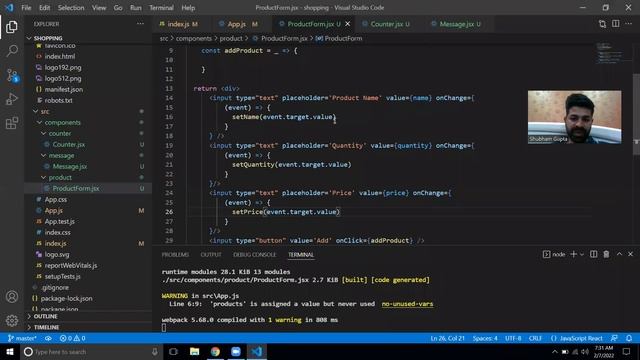This screenshot has height=360, width=640.
Task: Open the Terminal menu
Action: tap(161, 8)
